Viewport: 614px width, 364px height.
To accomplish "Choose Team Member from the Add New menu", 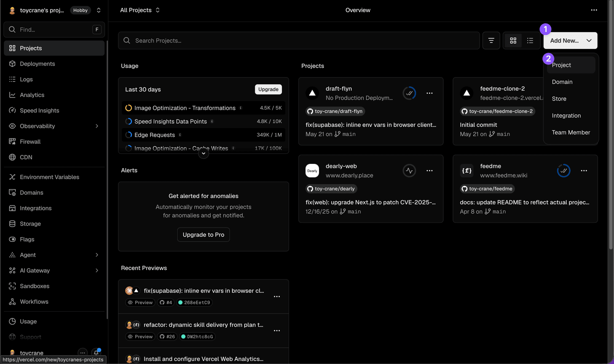I will (x=571, y=132).
